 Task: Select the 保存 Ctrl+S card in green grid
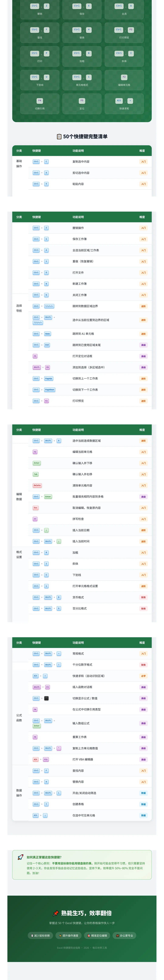point(82,9)
